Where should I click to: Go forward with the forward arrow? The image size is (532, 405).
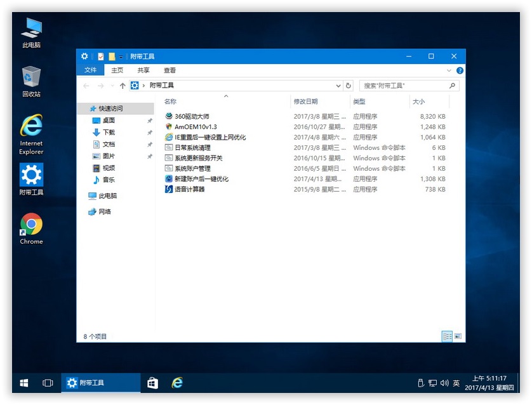tap(100, 86)
